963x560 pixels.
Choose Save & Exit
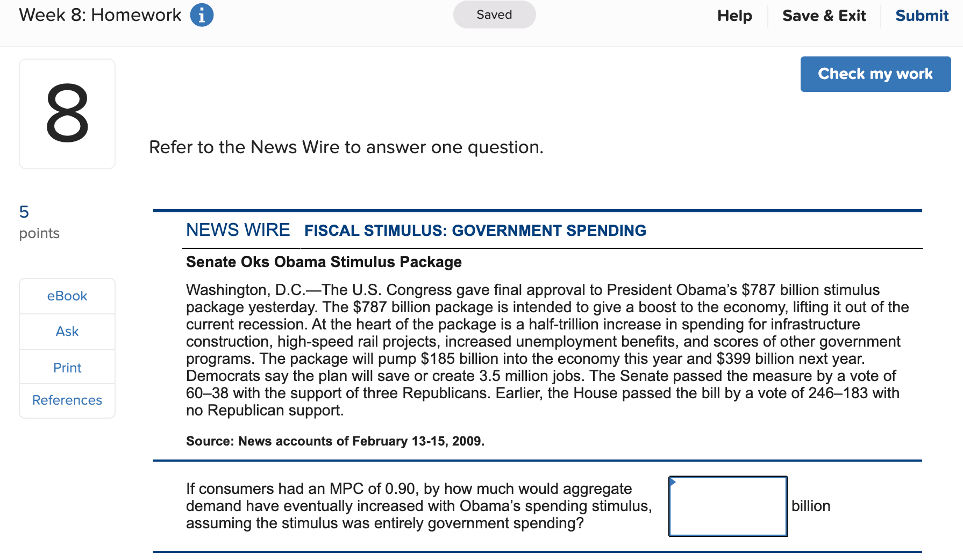824,16
